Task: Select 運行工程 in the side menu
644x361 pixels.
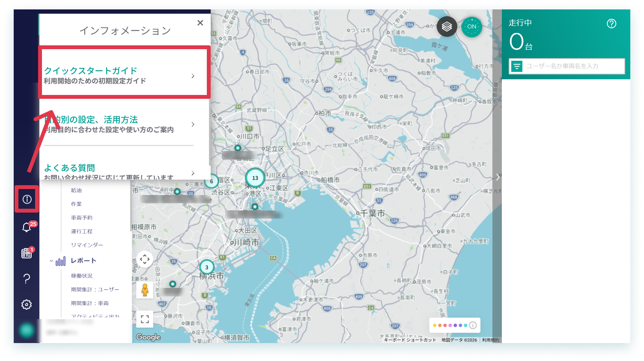Action: tap(81, 231)
